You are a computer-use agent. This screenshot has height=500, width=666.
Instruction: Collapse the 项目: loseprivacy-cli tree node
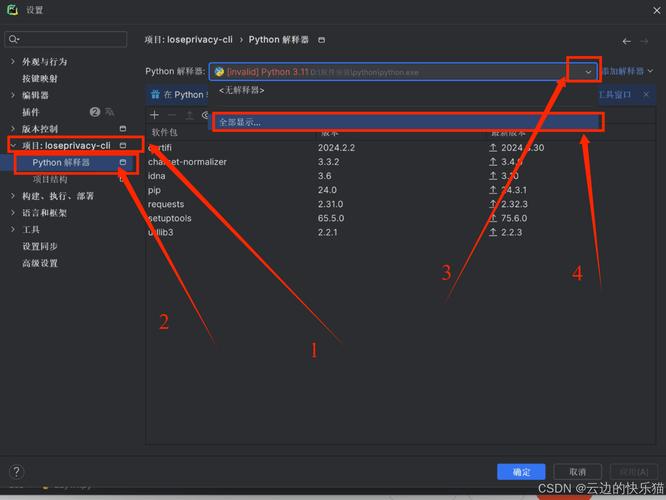click(12, 146)
